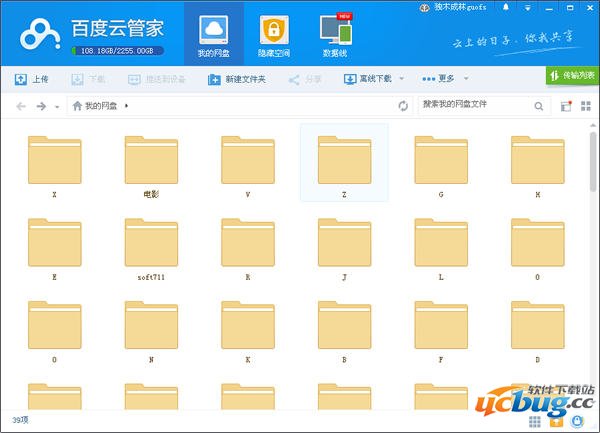Expand the breadcrumb arrow after 我的网盘

click(126, 106)
